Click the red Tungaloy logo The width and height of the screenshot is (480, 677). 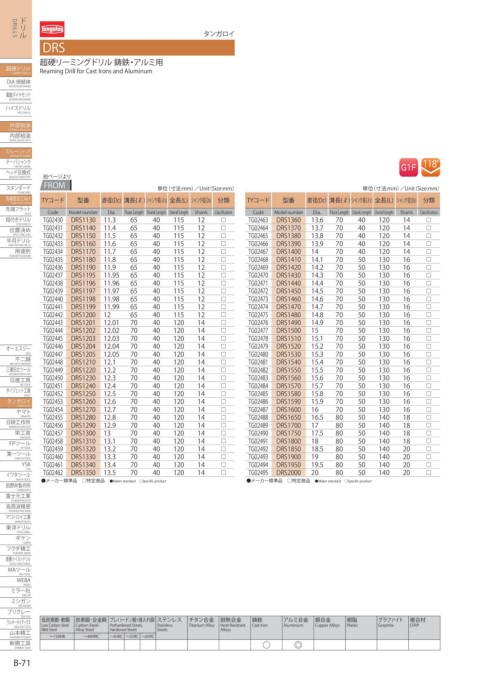pyautogui.click(x=52, y=29)
